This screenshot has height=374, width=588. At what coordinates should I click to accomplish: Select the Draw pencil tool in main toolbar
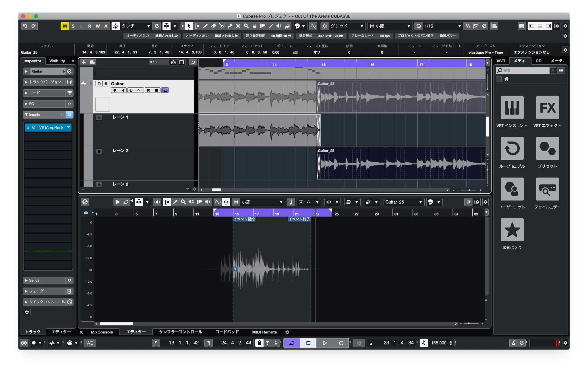205,26
